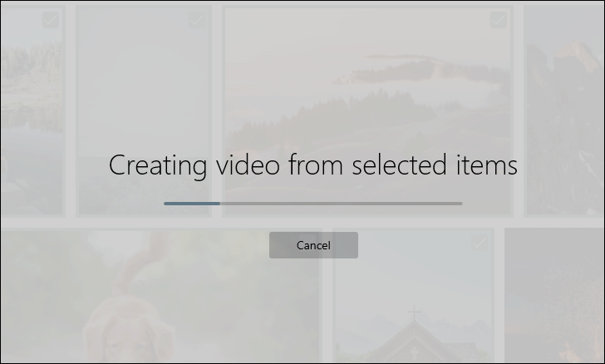This screenshot has height=364, width=605.
Task: Click the unfilled gray portion of progress bar
Action: 341,204
